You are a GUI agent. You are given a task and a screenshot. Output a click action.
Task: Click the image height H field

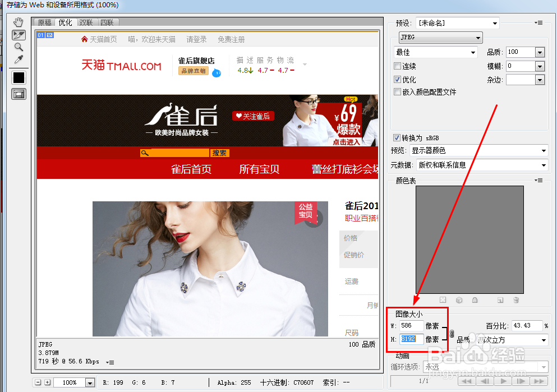coord(411,339)
